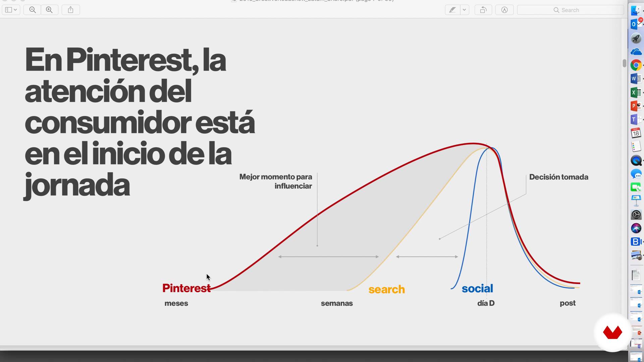Open FaceTime in the dock
Viewport: 644px width, 362px height.
click(x=636, y=187)
